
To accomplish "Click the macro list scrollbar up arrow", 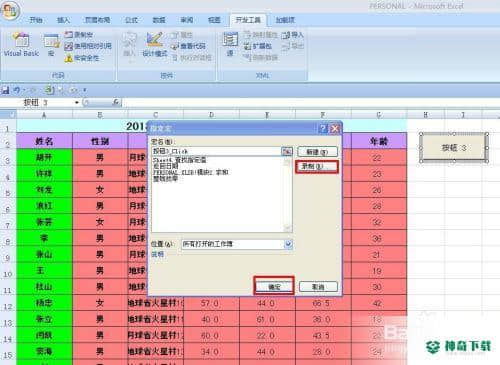I will coord(287,161).
